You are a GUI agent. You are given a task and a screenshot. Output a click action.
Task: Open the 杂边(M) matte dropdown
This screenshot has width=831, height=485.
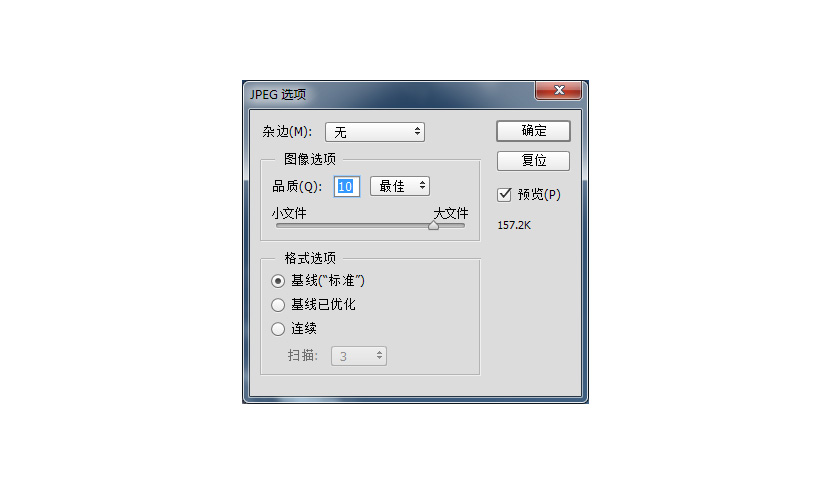tap(375, 132)
